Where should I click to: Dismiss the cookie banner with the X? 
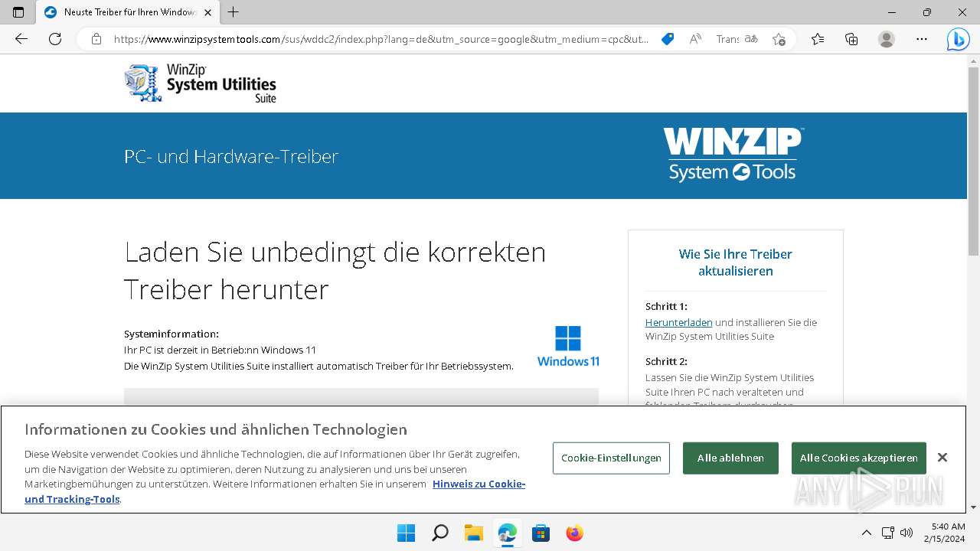pyautogui.click(x=942, y=458)
